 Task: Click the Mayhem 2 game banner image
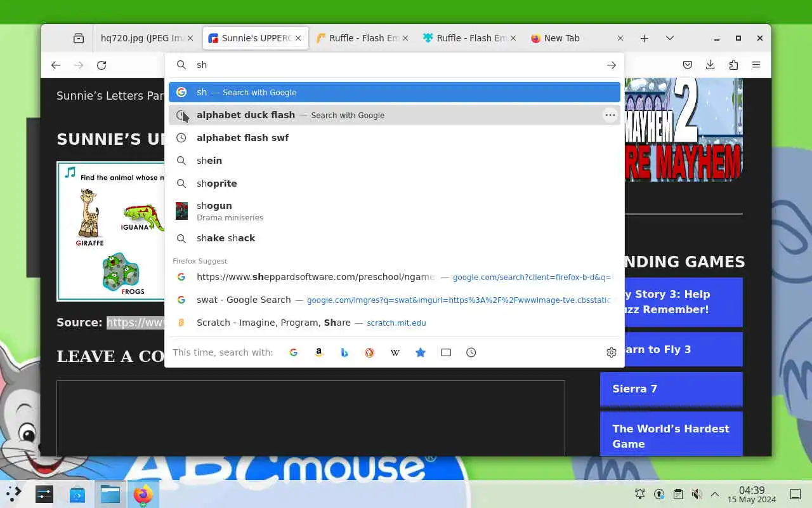tap(683, 130)
